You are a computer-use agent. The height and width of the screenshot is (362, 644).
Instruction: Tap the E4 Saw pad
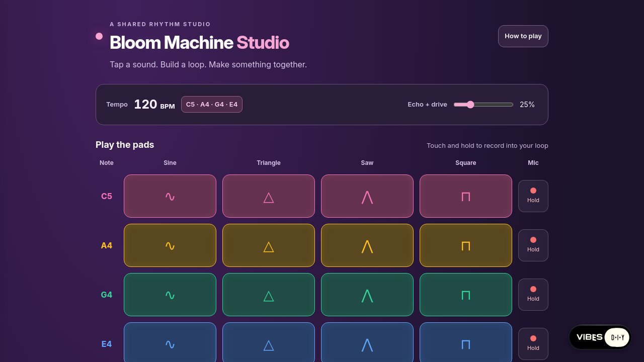click(367, 342)
